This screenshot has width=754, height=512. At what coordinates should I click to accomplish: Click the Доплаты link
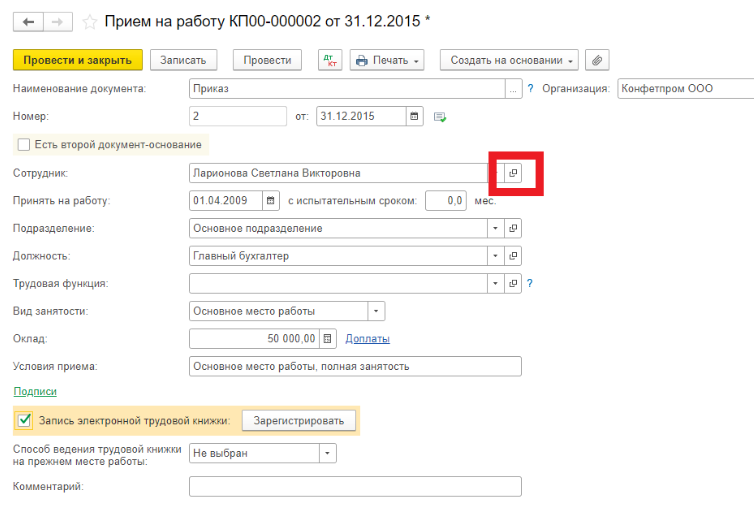point(367,339)
